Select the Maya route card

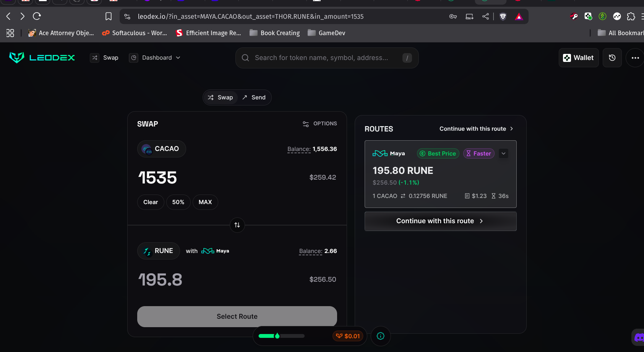point(441,174)
